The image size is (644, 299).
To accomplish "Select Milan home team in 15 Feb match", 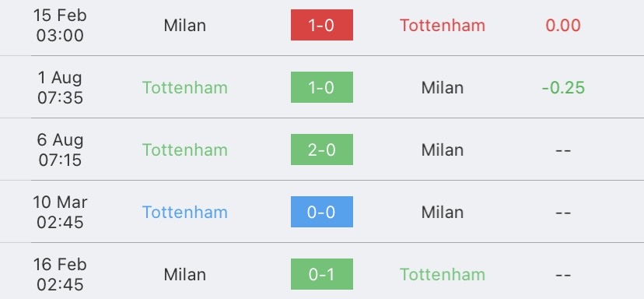I will pyautogui.click(x=185, y=26).
